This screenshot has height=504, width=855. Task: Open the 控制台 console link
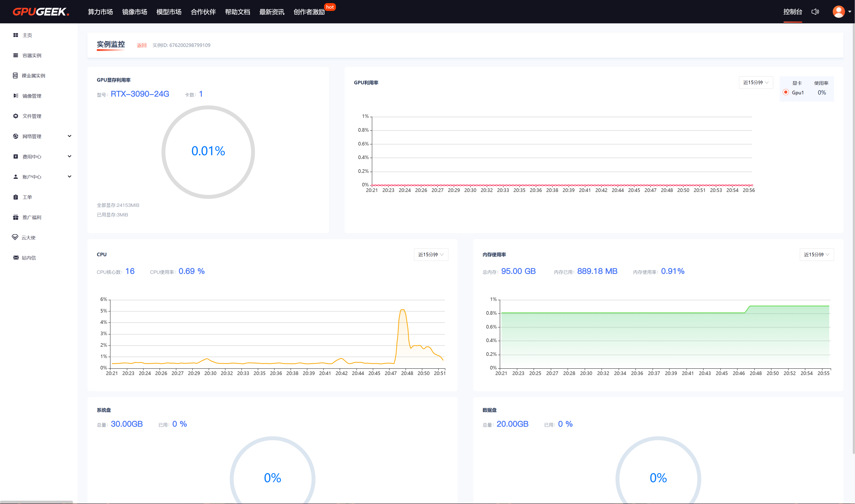tap(792, 12)
